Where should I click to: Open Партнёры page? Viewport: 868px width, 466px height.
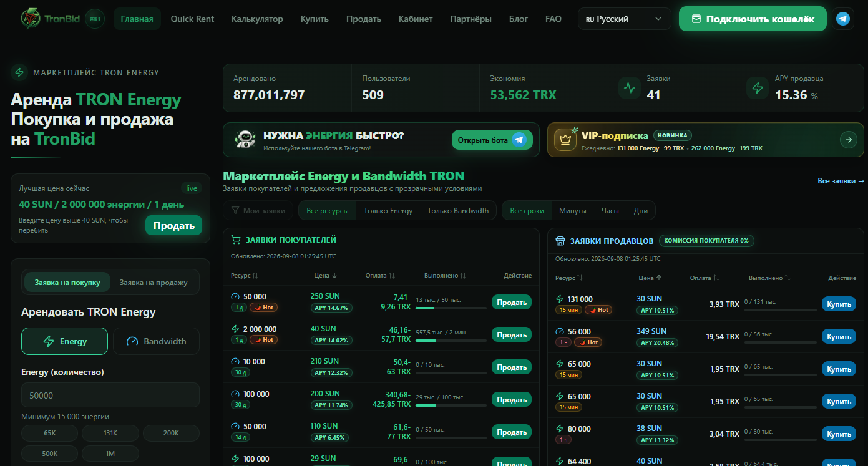[471, 19]
